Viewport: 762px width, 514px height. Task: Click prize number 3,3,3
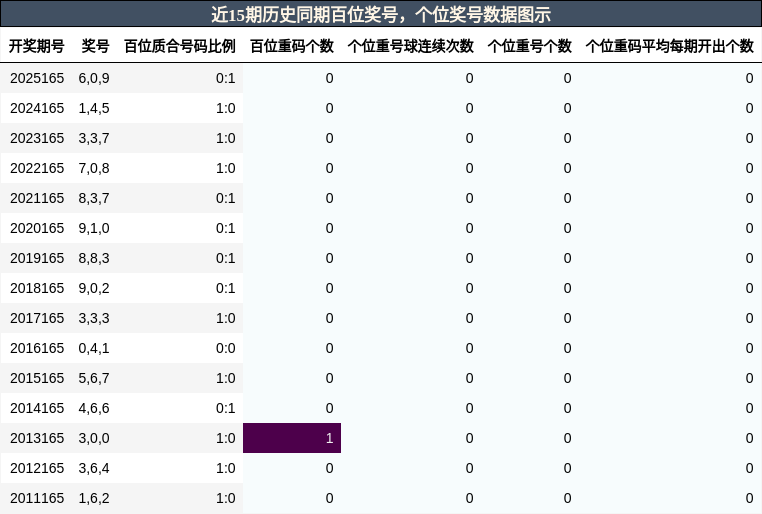(x=94, y=318)
